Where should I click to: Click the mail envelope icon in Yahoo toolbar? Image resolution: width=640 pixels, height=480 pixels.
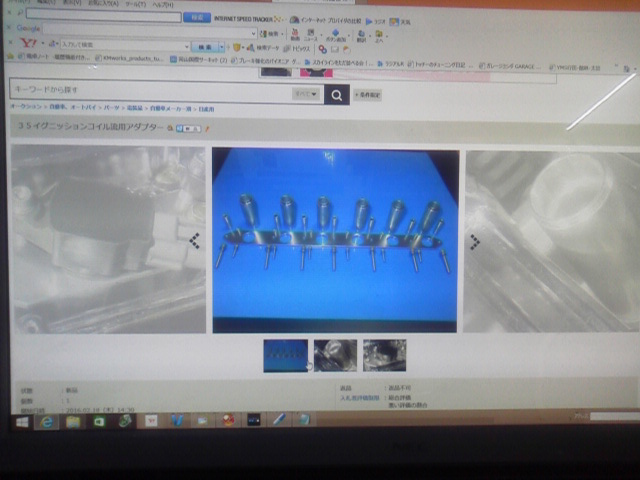click(335, 49)
